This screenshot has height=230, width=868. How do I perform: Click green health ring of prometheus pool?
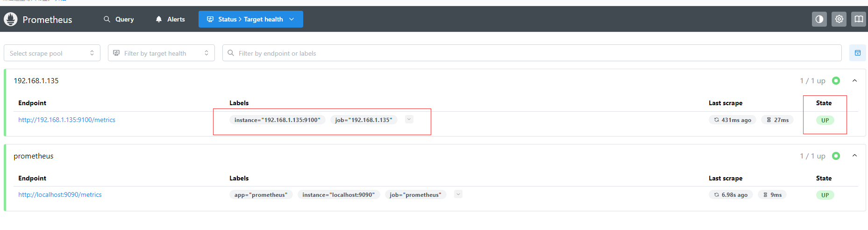click(x=836, y=156)
